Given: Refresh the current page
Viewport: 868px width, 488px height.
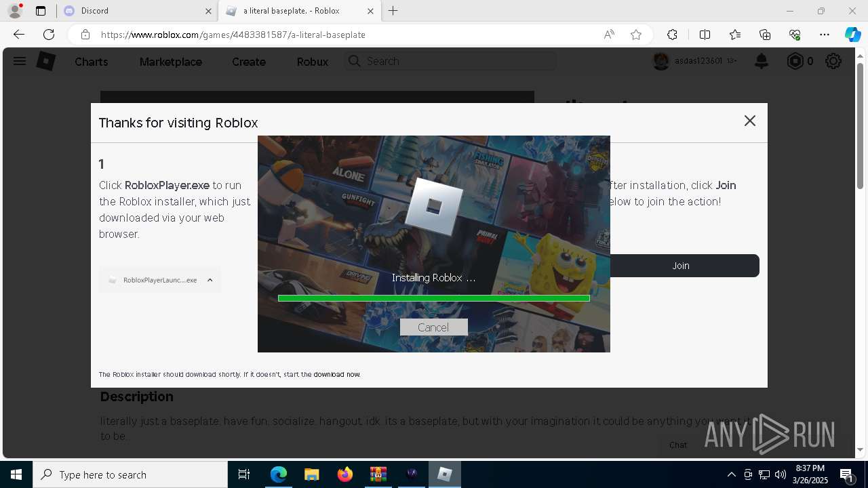Looking at the screenshot, I should click(x=49, y=35).
